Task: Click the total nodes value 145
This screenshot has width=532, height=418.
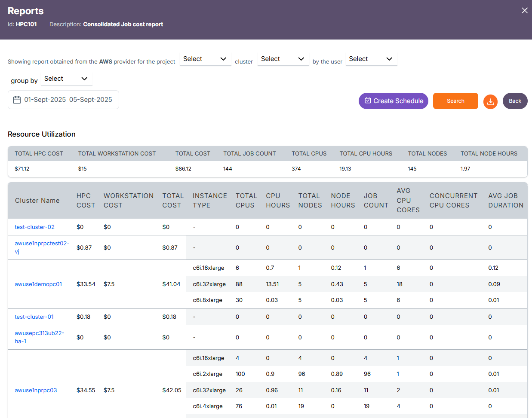Action: click(x=412, y=169)
